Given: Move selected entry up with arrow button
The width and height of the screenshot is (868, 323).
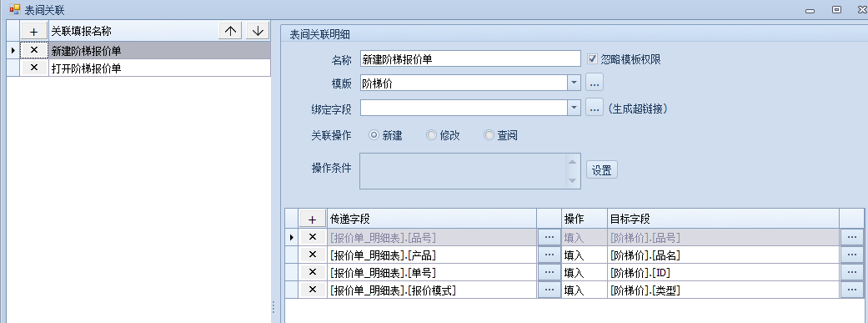Looking at the screenshot, I should tap(230, 31).
